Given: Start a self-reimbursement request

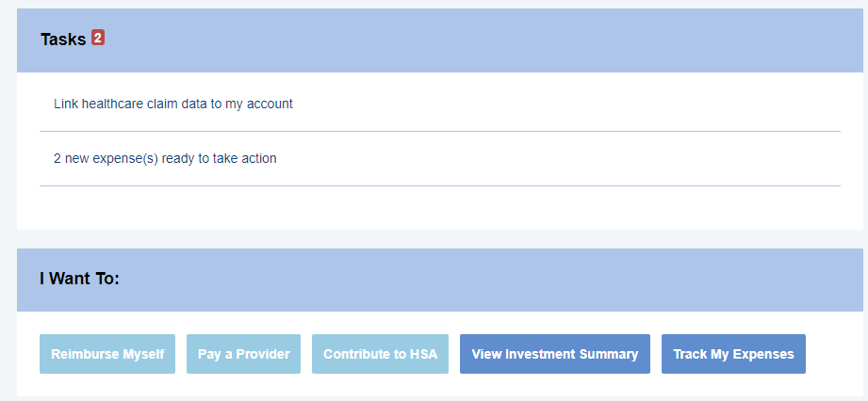Looking at the screenshot, I should (107, 354).
